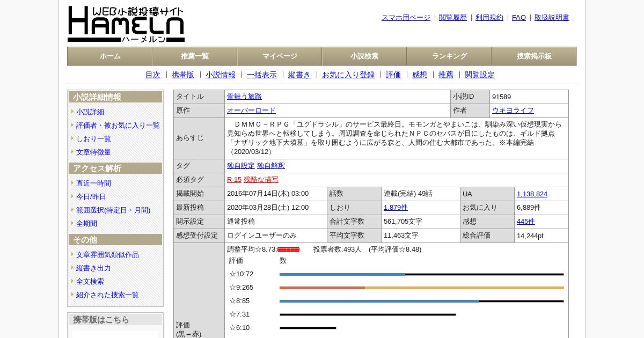This screenshot has width=644, height=338.
Task: Open the 評価 submenu link
Action: pyautogui.click(x=393, y=75)
